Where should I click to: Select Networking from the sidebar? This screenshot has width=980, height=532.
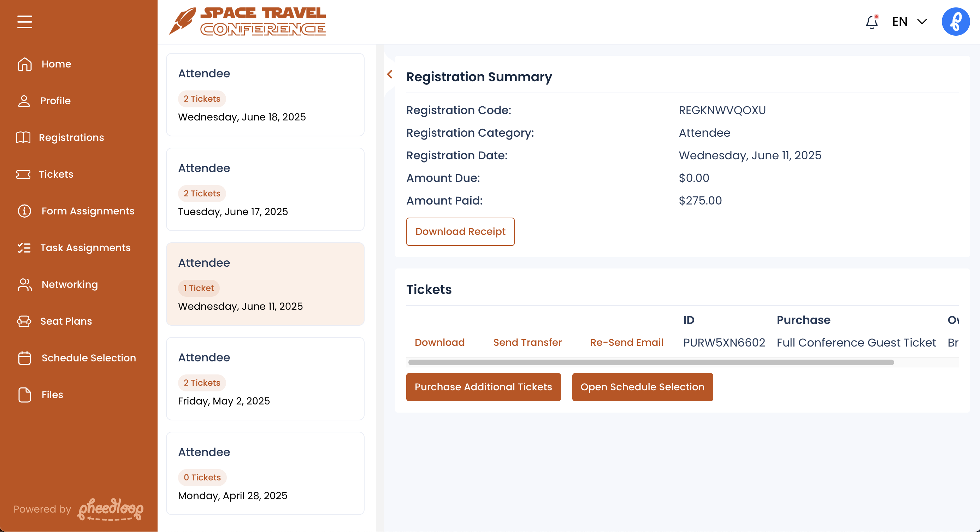tap(70, 284)
